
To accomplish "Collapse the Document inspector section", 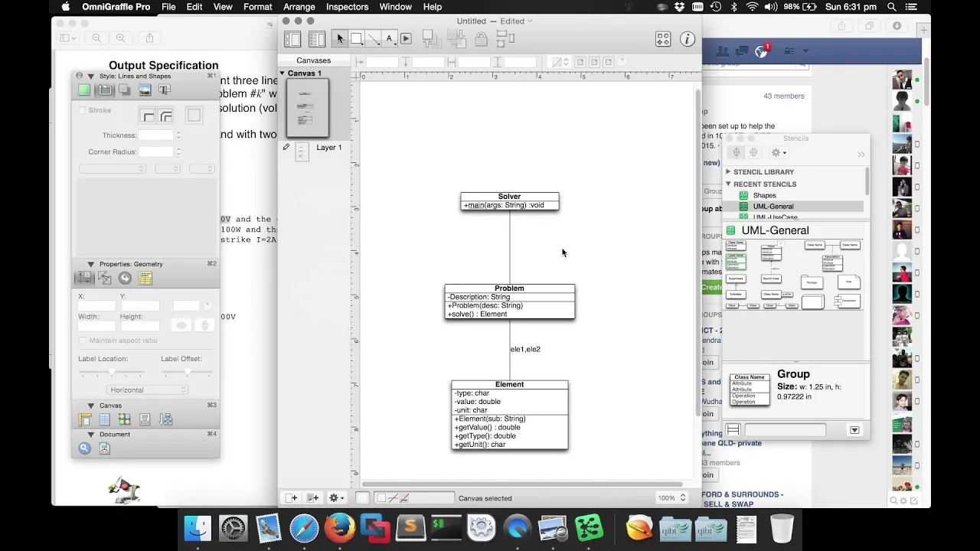I will pyautogui.click(x=91, y=435).
